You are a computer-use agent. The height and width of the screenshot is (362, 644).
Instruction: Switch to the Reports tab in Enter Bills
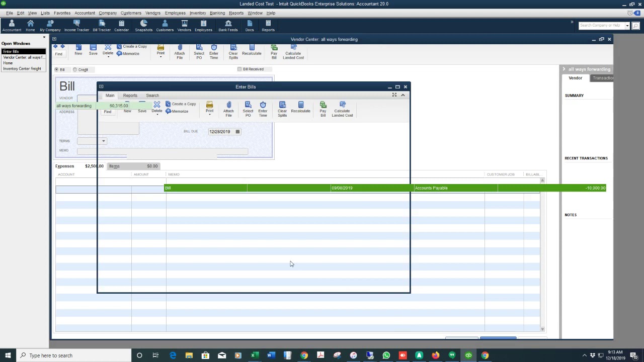point(130,96)
